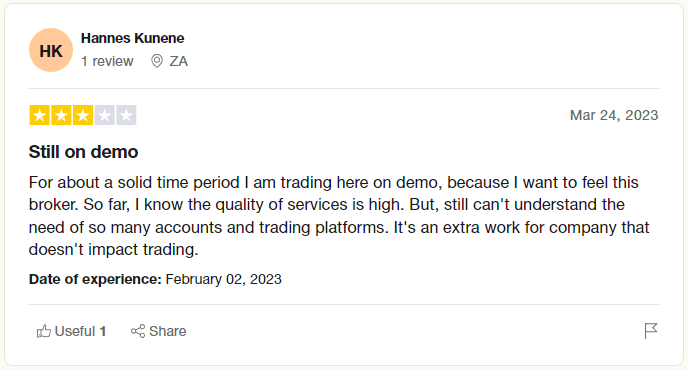The image size is (688, 370).
Task: Click the thumbs-up Useful icon
Action: coord(43,331)
